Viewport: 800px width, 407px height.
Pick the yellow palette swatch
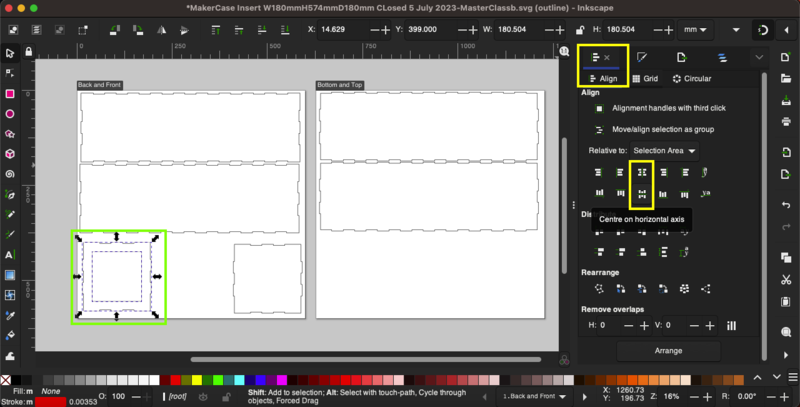[x=196, y=380]
